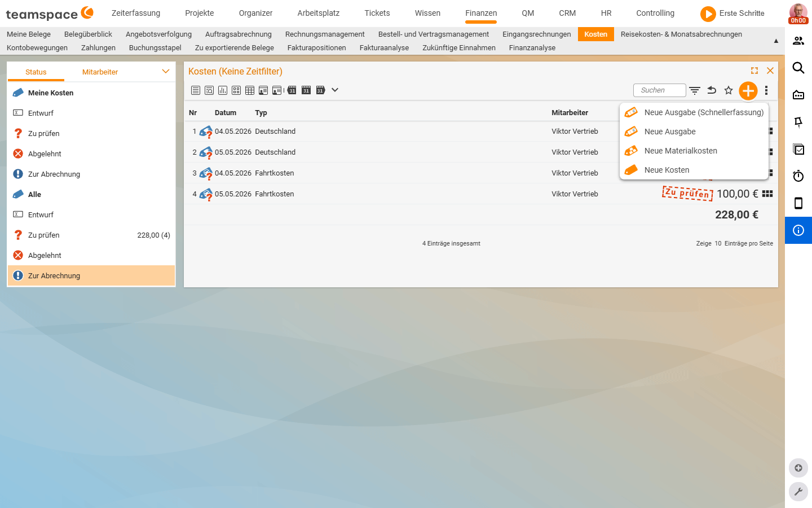Open the Projekte main menu

click(200, 13)
